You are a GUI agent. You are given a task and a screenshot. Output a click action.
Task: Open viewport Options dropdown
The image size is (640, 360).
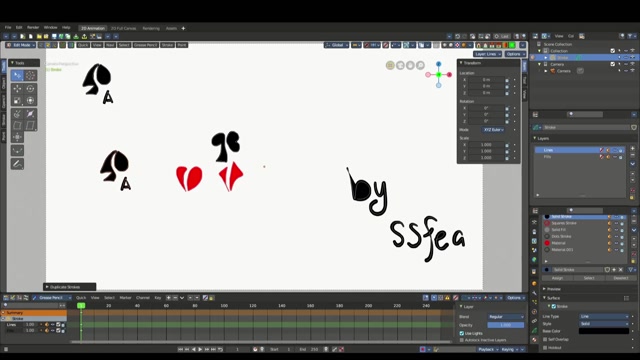point(515,54)
